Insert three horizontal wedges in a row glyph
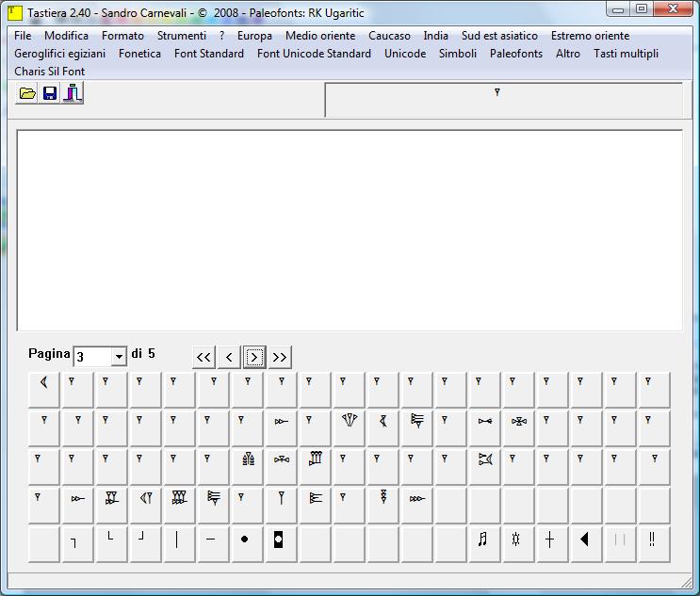Image resolution: width=700 pixels, height=596 pixels. click(x=417, y=506)
